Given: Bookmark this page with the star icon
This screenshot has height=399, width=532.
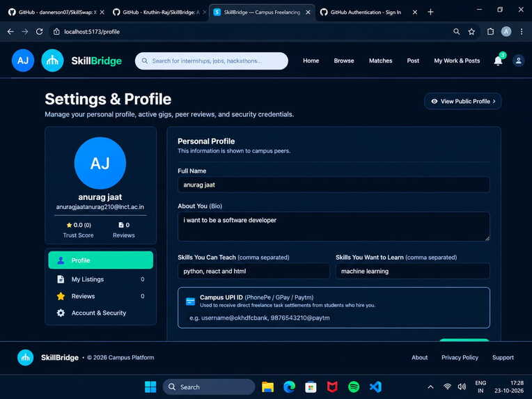Looking at the screenshot, I should click(471, 31).
